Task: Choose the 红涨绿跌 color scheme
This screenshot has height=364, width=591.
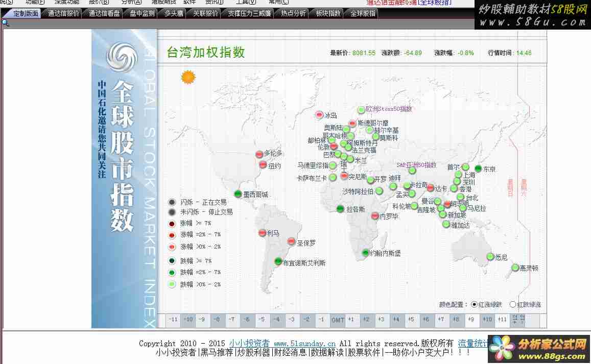Action: pyautogui.click(x=475, y=304)
